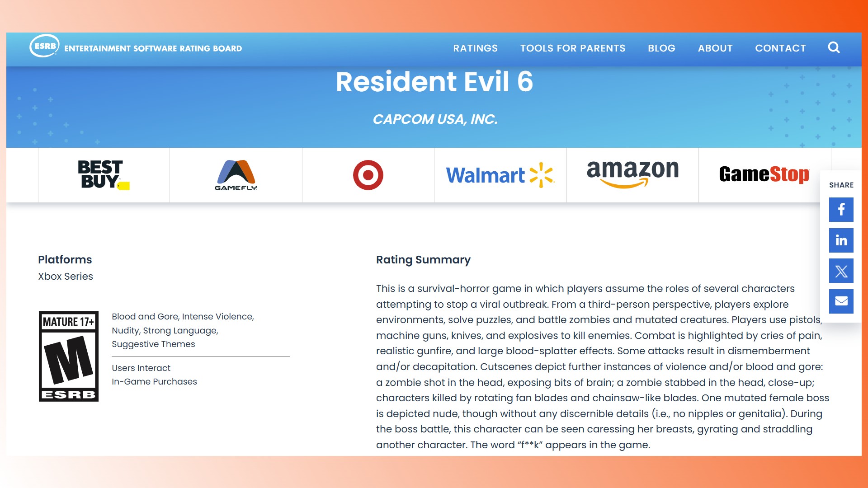The image size is (868, 488).
Task: Click the Facebook share icon
Action: 841,210
